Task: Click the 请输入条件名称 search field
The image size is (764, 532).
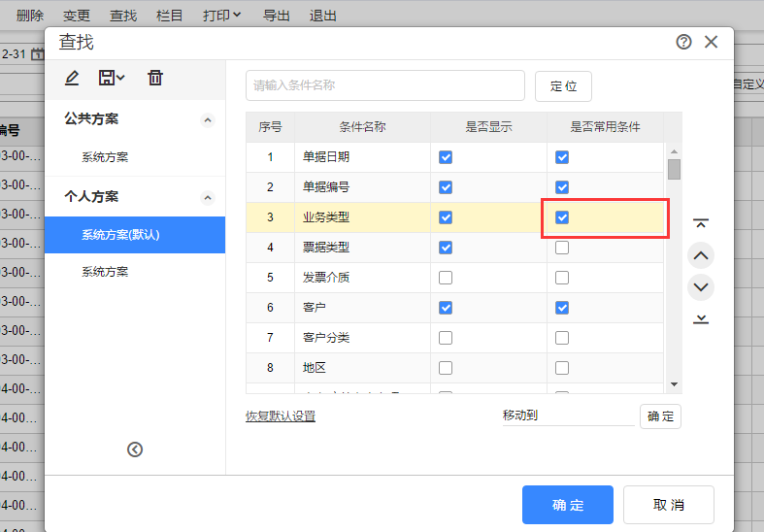Action: pyautogui.click(x=384, y=85)
